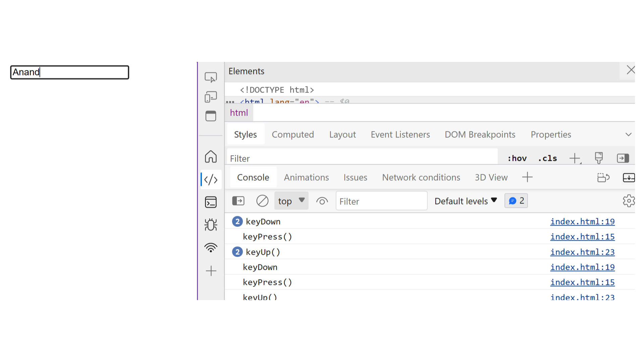Click the Elements panel title
Viewport: 644px width, 362px height.
point(246,71)
